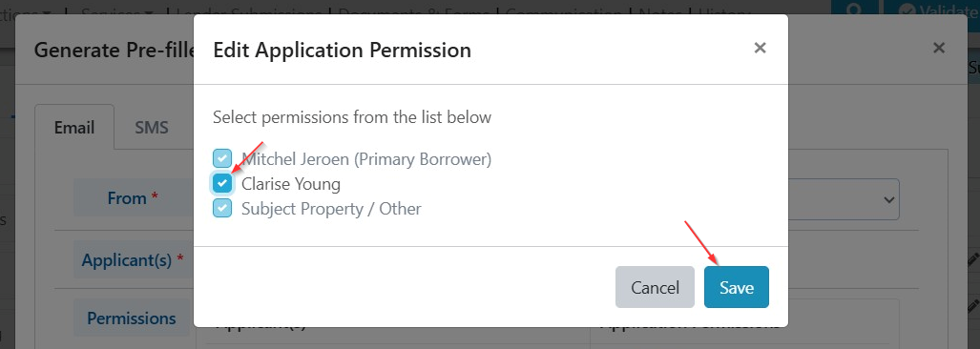Open the Documents & Forms menu item
The height and width of the screenshot is (349, 980).
click(x=416, y=11)
